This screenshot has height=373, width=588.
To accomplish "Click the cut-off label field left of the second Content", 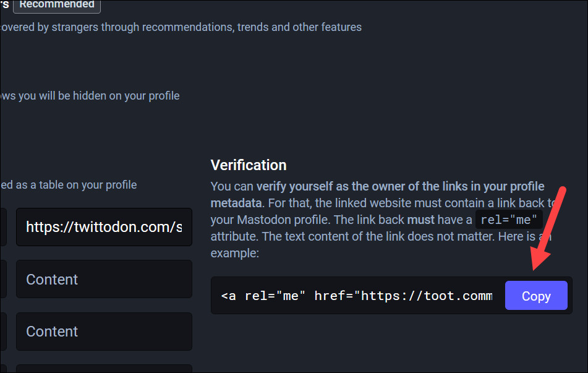I will click(3, 332).
